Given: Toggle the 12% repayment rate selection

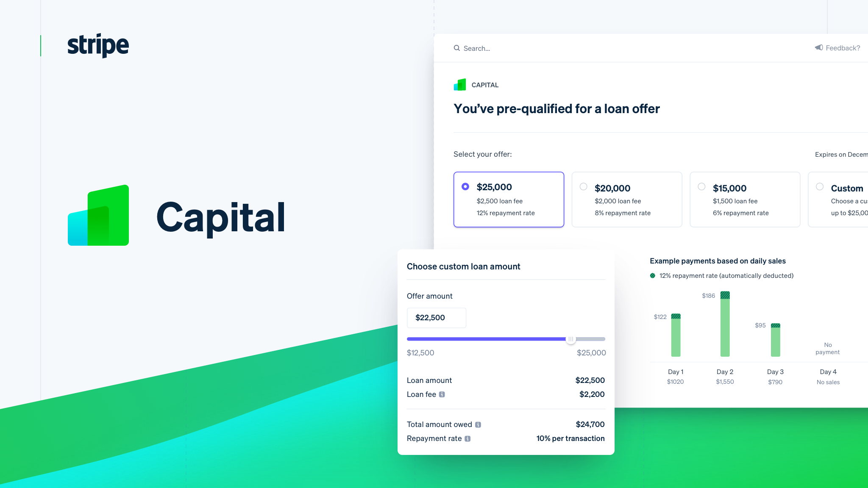Looking at the screenshot, I should 466,187.
